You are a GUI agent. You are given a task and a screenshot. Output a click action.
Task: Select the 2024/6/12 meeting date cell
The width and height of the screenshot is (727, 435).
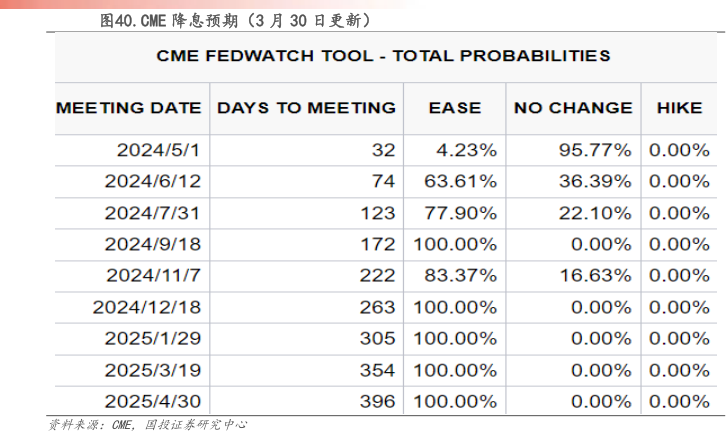[153, 182]
